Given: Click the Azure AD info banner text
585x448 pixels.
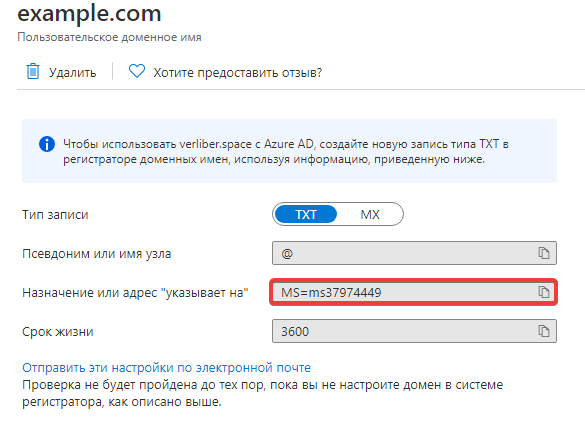Looking at the screenshot, I should click(x=286, y=151).
